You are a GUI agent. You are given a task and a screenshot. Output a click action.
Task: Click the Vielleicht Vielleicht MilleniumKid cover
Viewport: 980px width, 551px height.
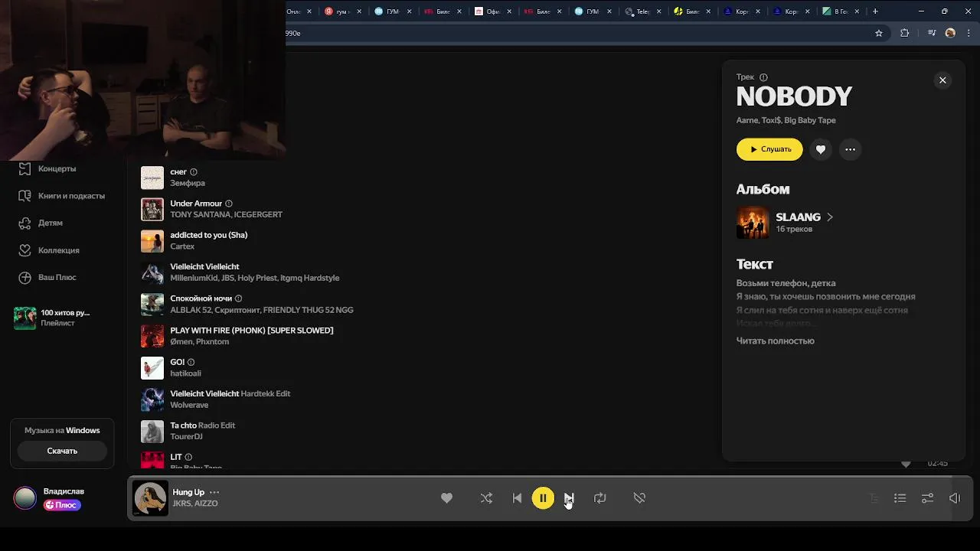152,272
